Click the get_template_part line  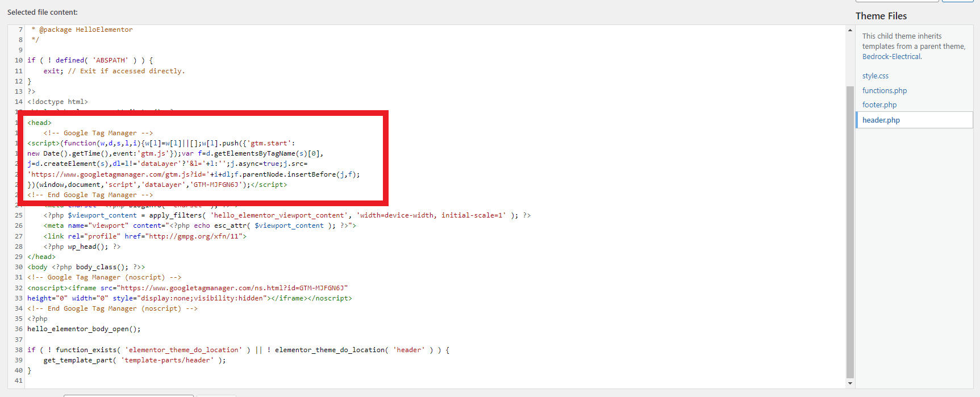pos(134,361)
